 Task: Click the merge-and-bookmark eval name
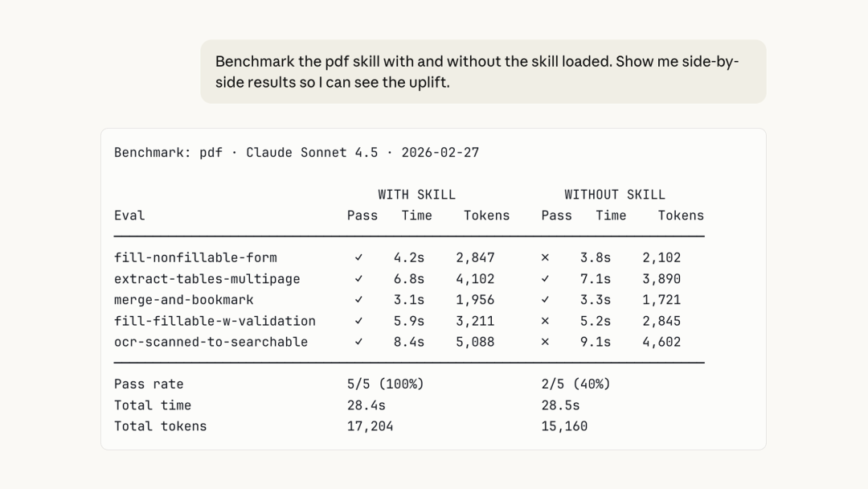click(183, 299)
